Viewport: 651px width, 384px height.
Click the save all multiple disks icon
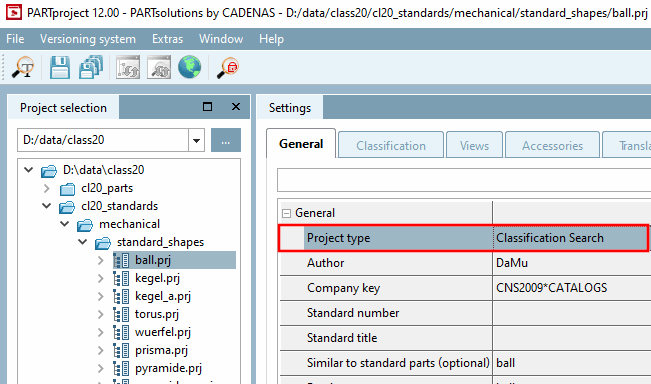[x=91, y=67]
